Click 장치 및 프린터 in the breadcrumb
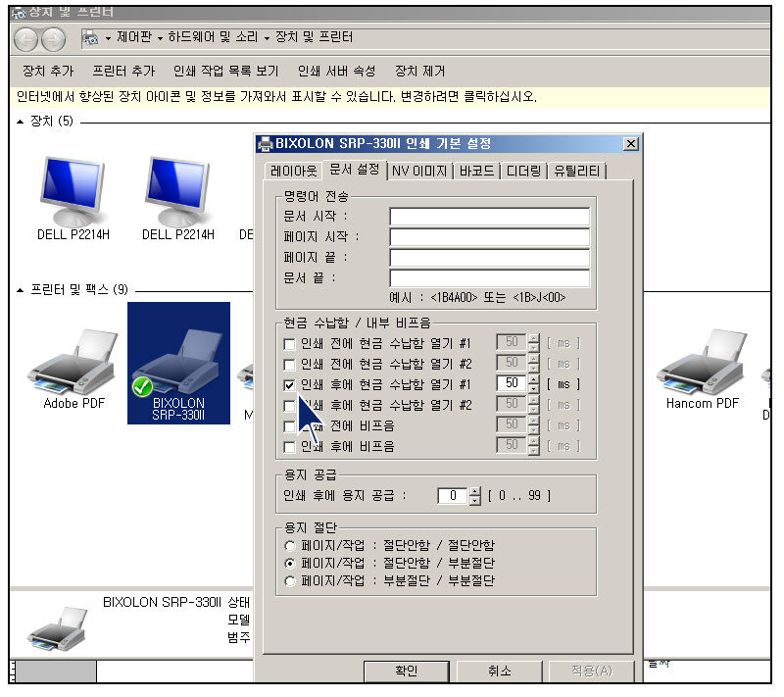This screenshot has width=784, height=697. point(314,37)
